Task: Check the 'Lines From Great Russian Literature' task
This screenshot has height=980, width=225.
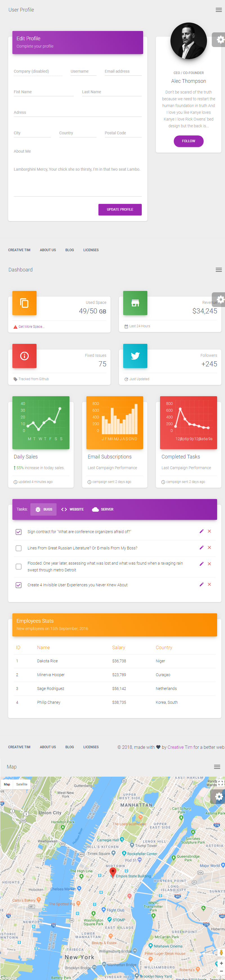Action: (19, 548)
